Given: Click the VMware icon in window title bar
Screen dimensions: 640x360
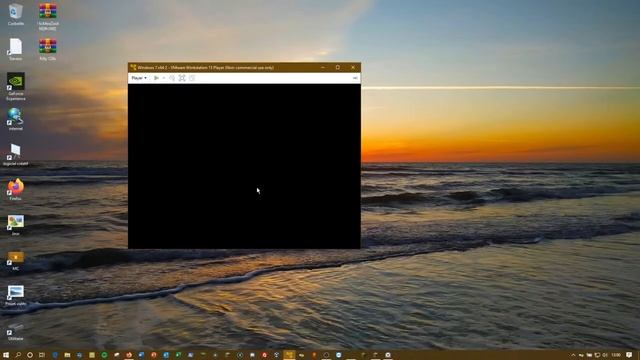Looking at the screenshot, I should click(133, 67).
